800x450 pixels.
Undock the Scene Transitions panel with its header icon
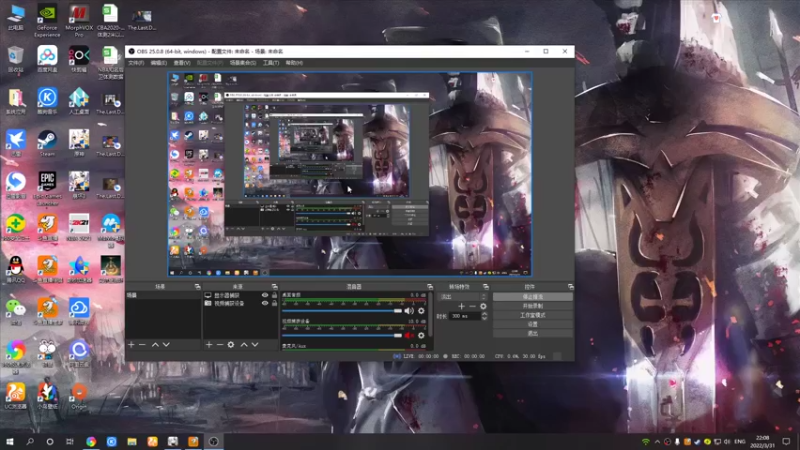pyautogui.click(x=485, y=287)
